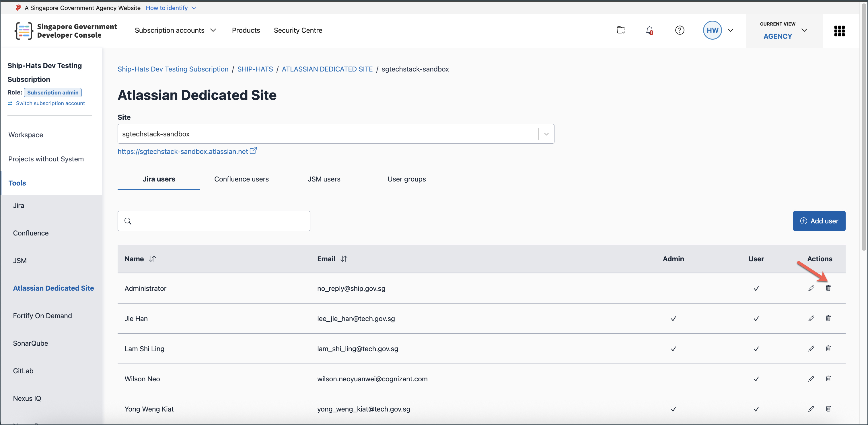Image resolution: width=868 pixels, height=425 pixels.
Task: Click the Developer Console logo
Action: [x=66, y=31]
